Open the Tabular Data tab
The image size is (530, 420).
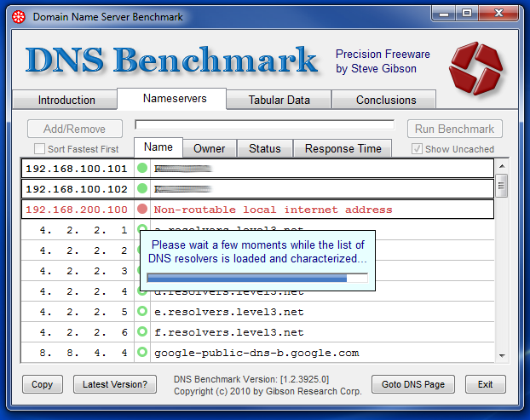click(x=279, y=100)
